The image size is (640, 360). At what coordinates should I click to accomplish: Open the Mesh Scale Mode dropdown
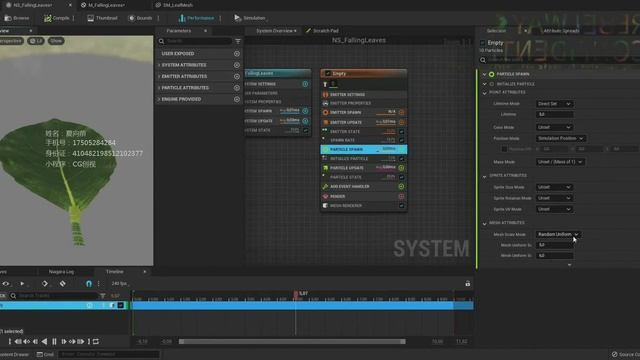[x=558, y=234]
